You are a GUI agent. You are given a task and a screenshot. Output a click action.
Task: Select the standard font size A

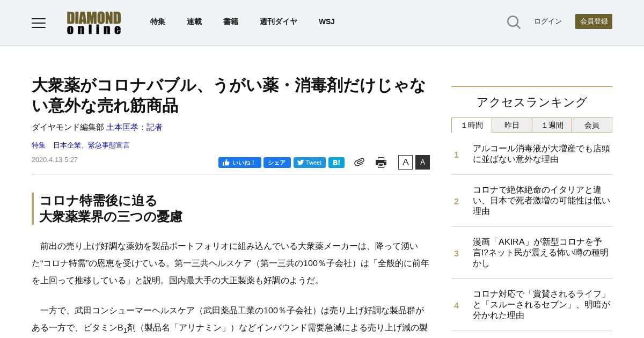pyautogui.click(x=405, y=162)
